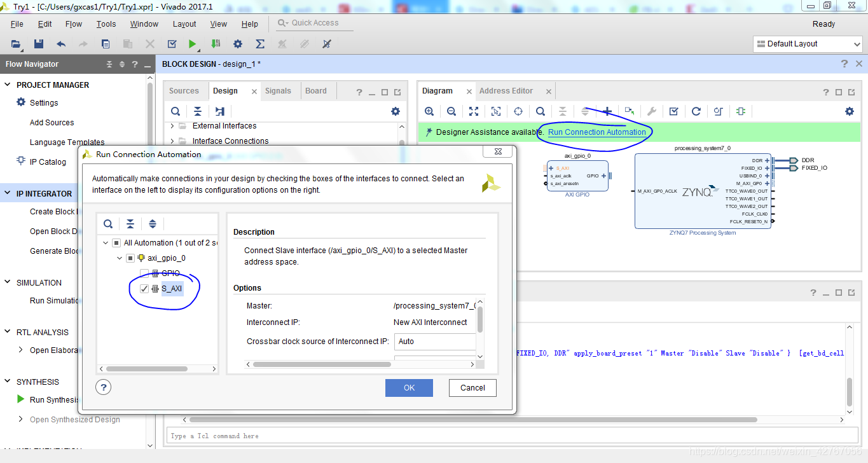
Task: Click the Generate Bitstream toolbar icon
Action: 216,44
